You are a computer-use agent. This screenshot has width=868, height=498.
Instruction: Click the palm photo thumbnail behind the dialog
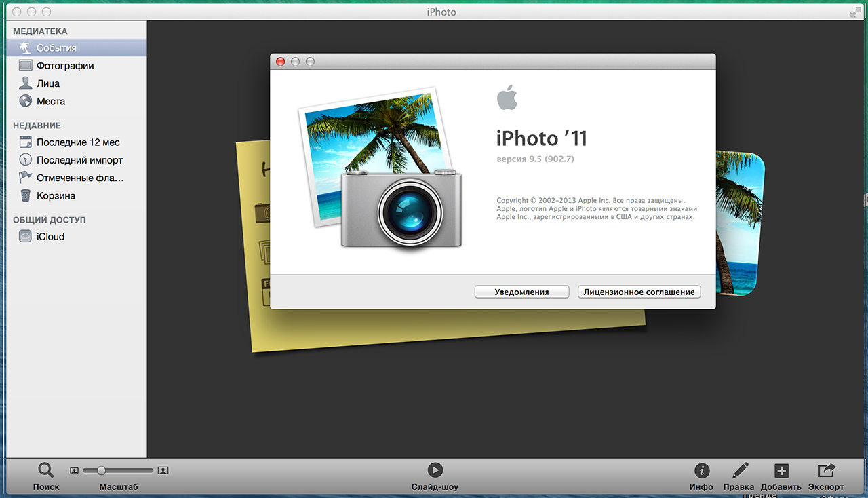coord(740,224)
